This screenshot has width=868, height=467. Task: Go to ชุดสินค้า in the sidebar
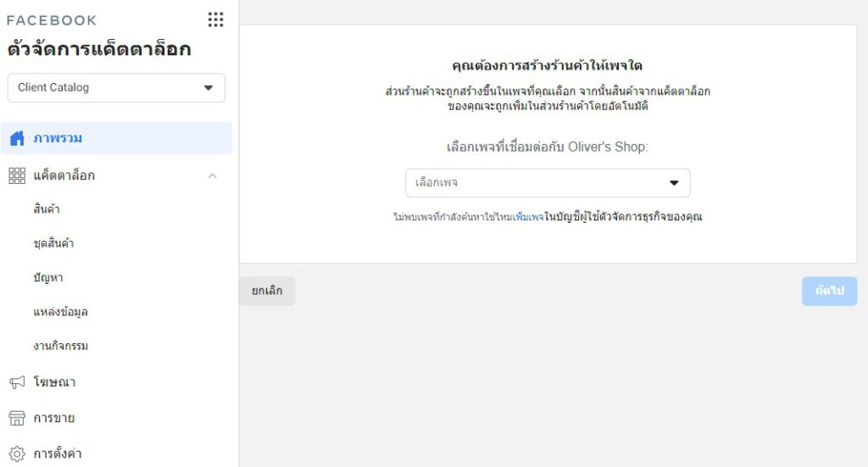53,243
